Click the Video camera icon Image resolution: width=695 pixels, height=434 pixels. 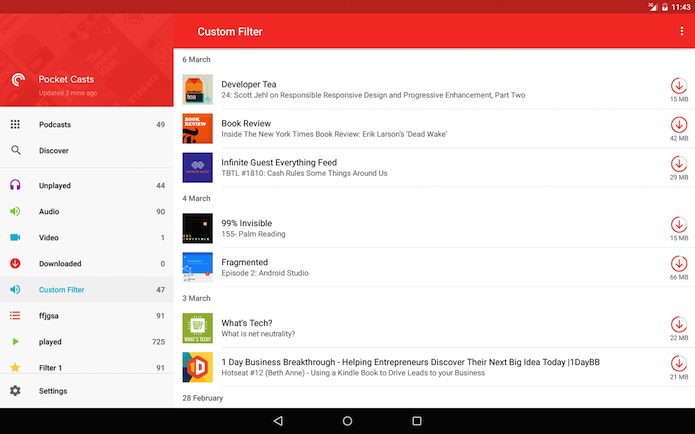[x=15, y=237]
